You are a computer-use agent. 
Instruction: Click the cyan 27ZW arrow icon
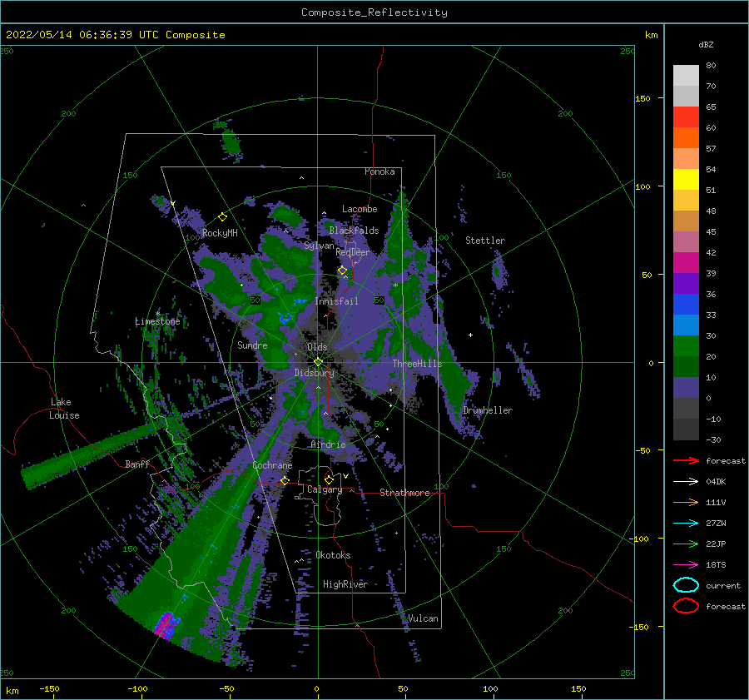(x=686, y=524)
